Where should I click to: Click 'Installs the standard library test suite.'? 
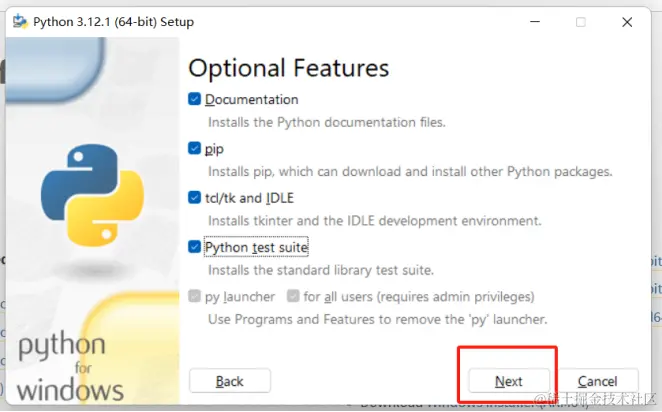pos(321,270)
